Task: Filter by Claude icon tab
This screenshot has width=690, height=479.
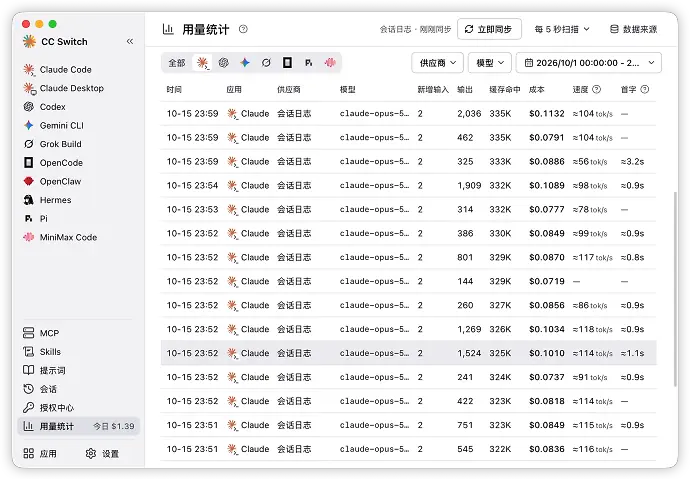Action: [x=202, y=63]
